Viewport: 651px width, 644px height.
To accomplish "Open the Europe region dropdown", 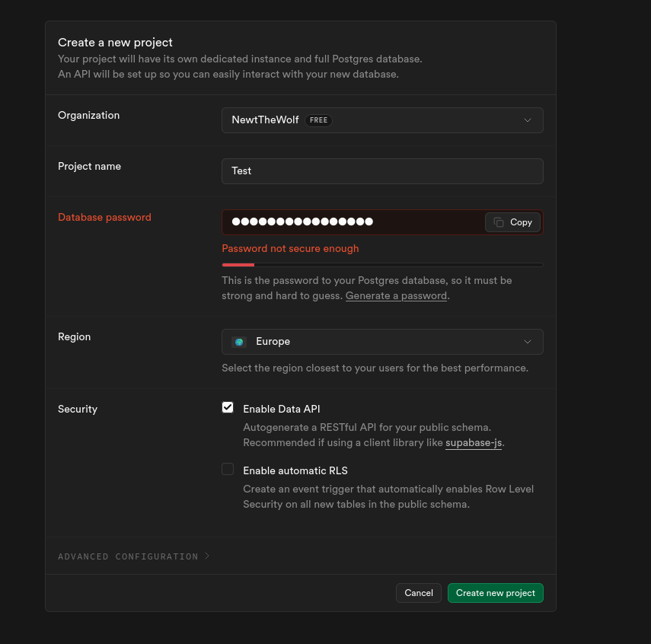I will 381,342.
